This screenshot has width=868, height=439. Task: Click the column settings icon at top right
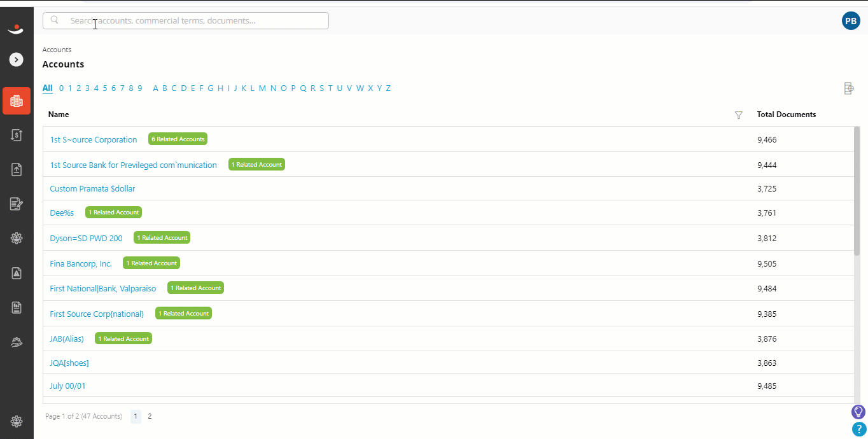pyautogui.click(x=848, y=88)
